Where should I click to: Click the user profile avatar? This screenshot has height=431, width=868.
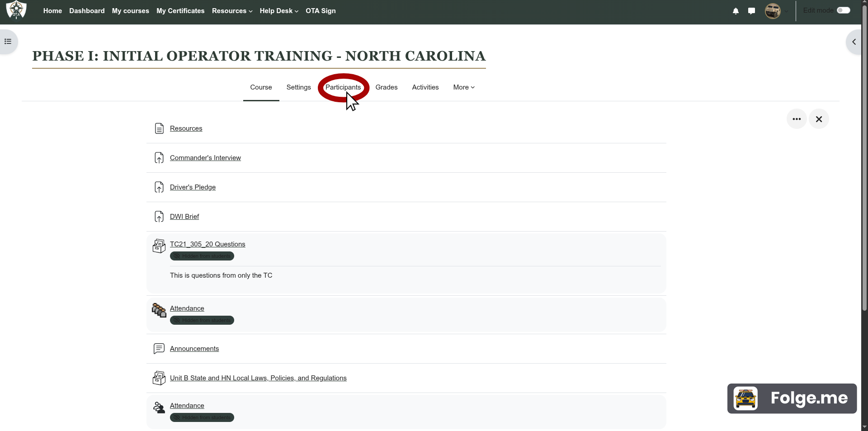(x=773, y=11)
